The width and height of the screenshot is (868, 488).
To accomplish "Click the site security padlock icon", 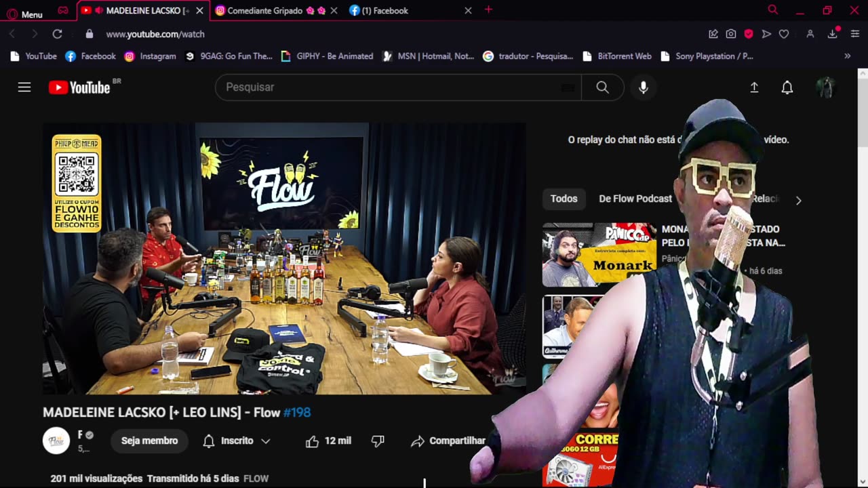I will click(90, 34).
